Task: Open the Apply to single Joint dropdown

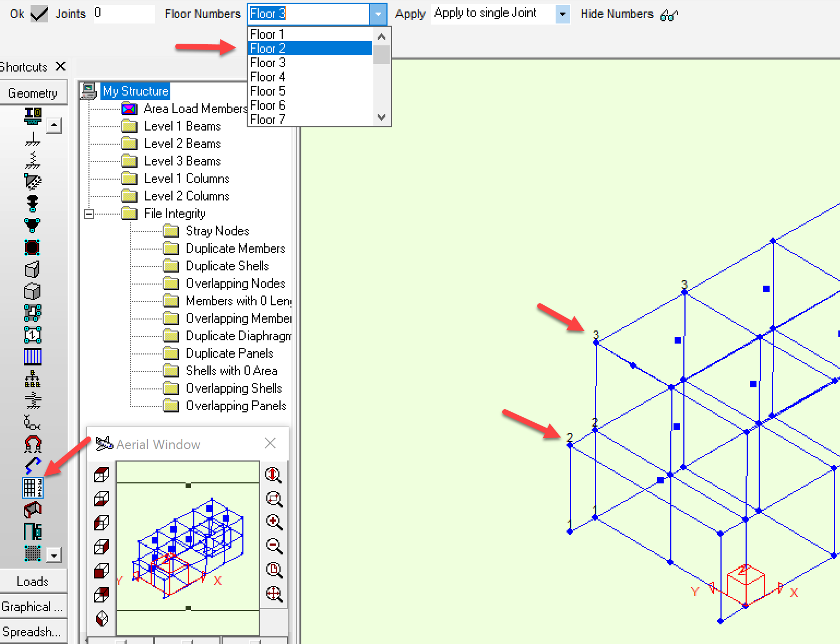Action: 562,14
